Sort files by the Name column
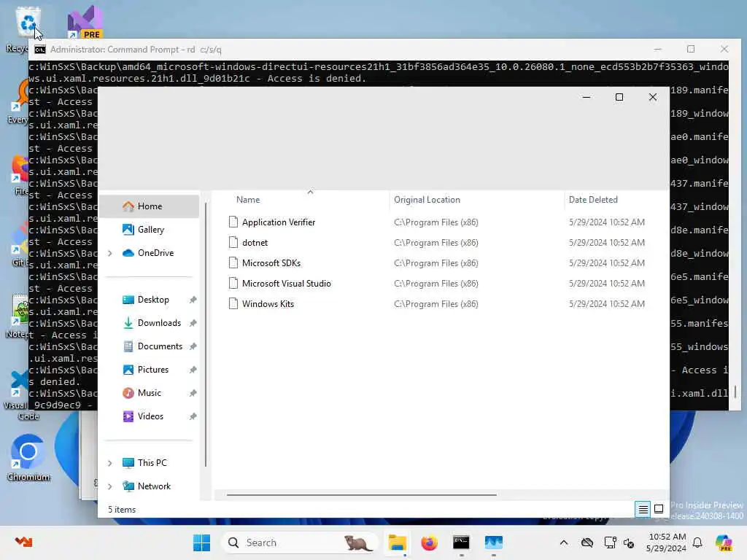747x560 pixels. 248,200
